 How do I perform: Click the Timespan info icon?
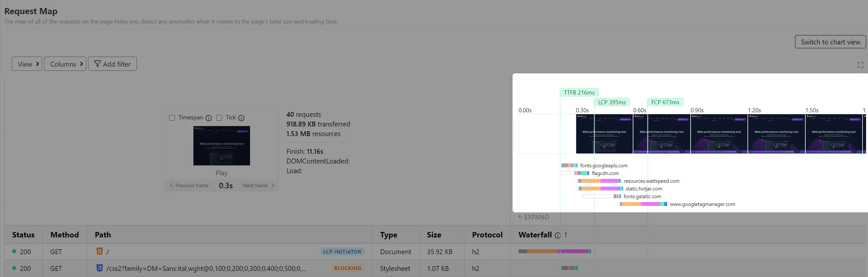(209, 118)
